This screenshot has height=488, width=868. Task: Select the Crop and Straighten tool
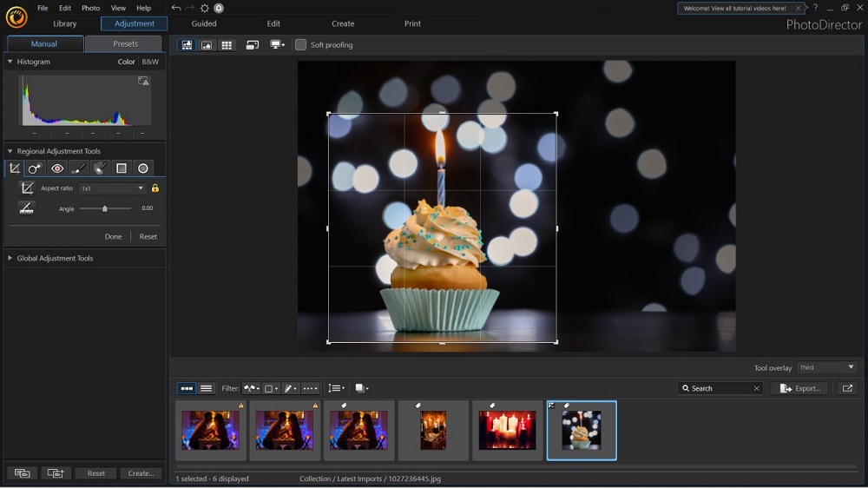click(15, 168)
